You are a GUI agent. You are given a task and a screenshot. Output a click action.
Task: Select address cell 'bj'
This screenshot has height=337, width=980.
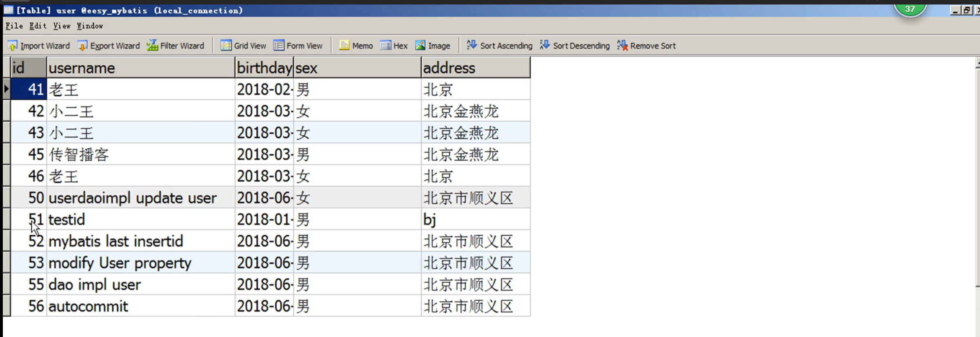click(x=476, y=219)
